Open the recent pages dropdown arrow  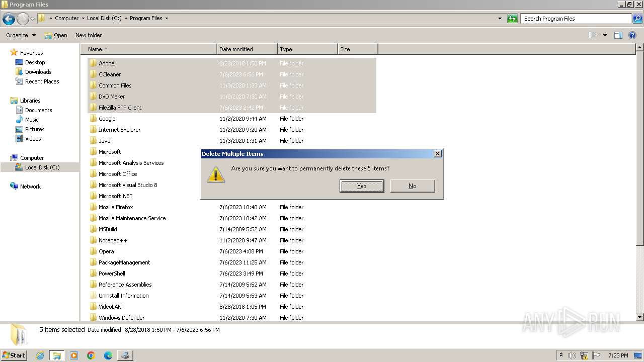(32, 19)
